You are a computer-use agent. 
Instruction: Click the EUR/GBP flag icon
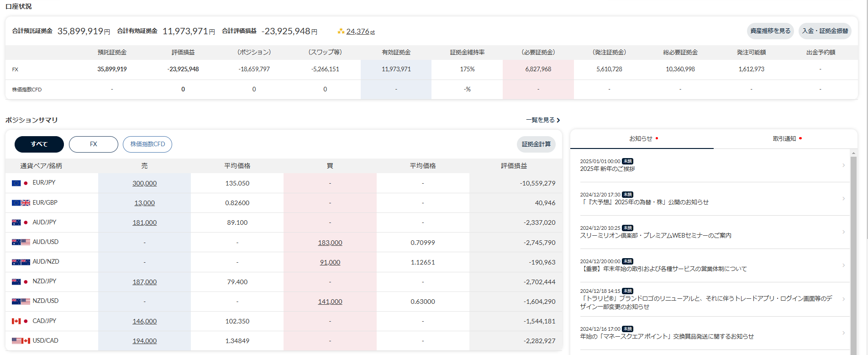[21, 203]
